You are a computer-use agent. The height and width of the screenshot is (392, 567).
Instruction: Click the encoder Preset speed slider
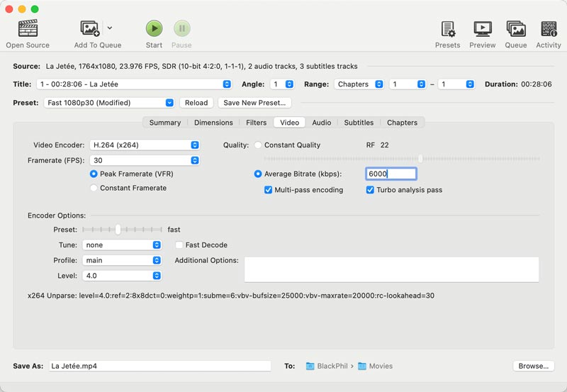point(118,230)
